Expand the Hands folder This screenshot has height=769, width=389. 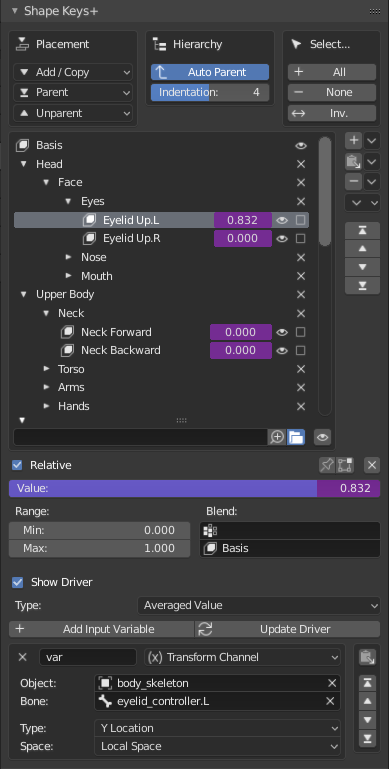pyautogui.click(x=46, y=406)
